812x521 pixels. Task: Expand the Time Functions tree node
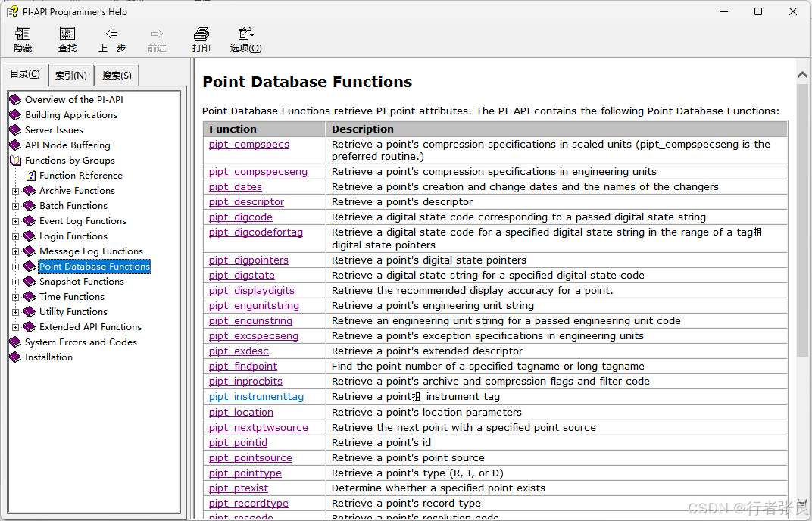(x=16, y=298)
